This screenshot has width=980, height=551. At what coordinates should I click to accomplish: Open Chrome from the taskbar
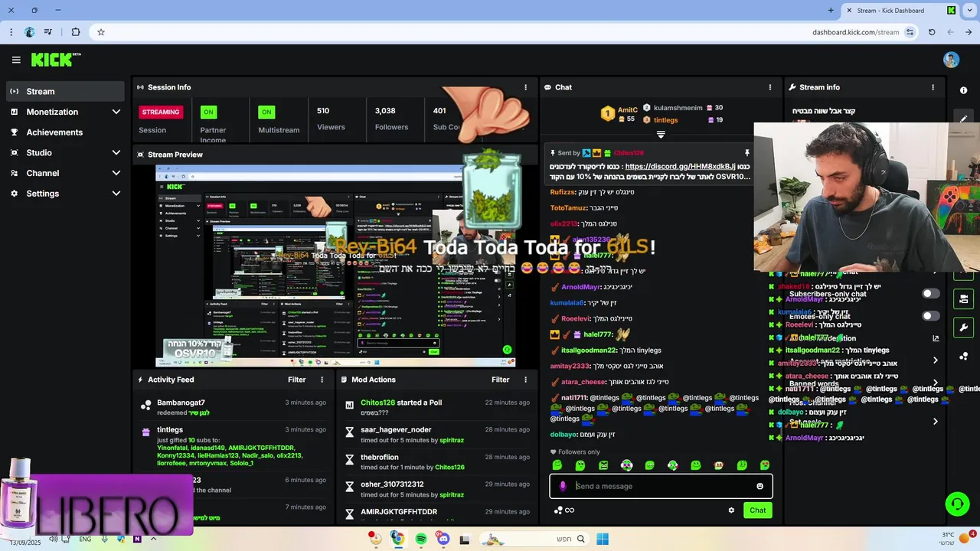397,539
